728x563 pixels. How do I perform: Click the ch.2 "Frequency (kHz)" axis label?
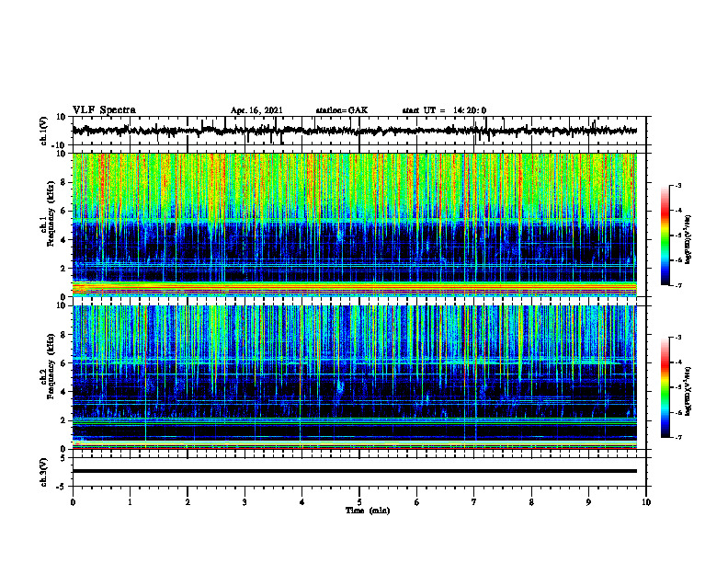pyautogui.click(x=51, y=366)
